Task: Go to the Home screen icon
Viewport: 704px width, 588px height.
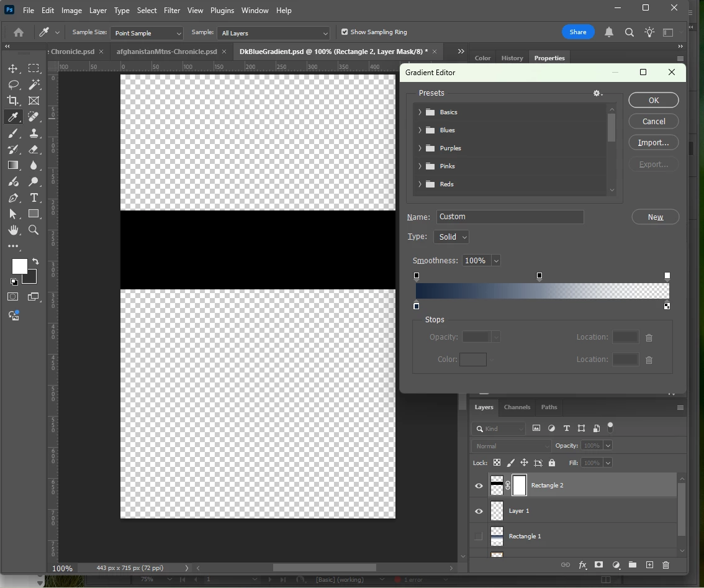Action: 19,32
